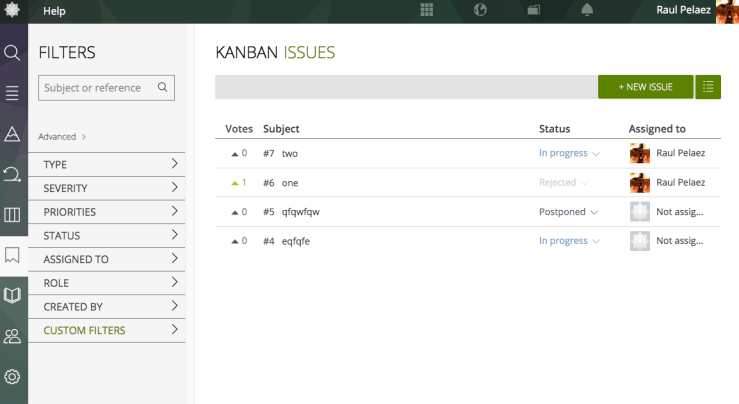Open the Help menu in the top bar
Image resolution: width=739 pixels, height=404 pixels.
pyautogui.click(x=54, y=10)
